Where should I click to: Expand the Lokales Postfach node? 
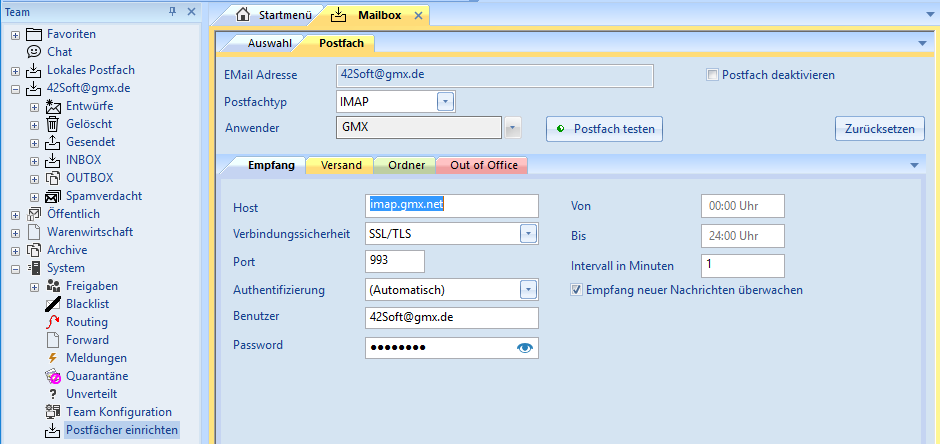tap(15, 71)
